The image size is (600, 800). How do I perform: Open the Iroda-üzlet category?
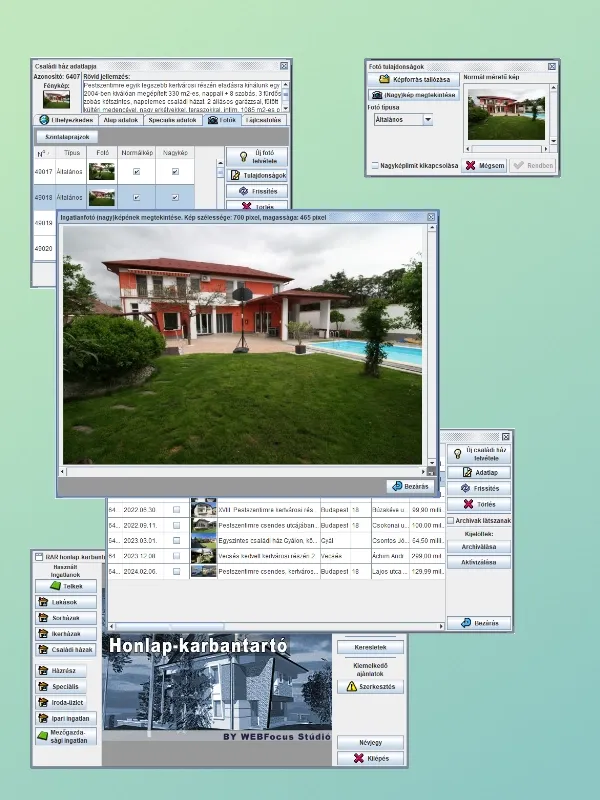pos(61,702)
